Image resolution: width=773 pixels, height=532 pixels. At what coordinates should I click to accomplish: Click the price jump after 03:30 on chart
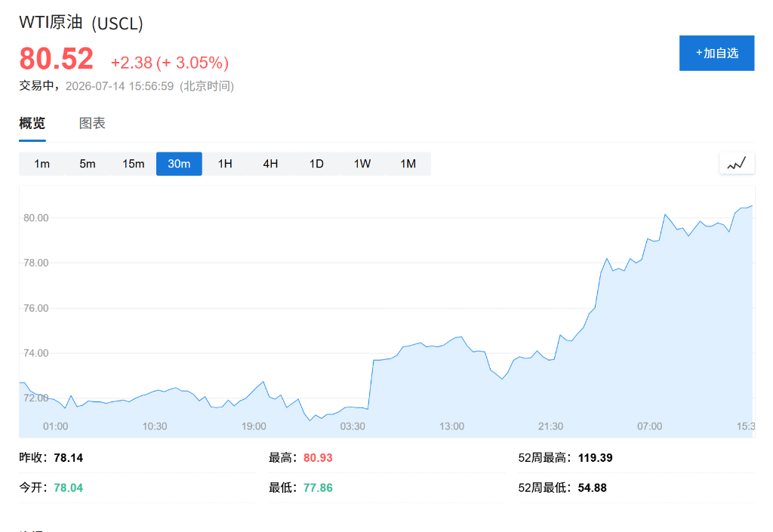pos(371,384)
